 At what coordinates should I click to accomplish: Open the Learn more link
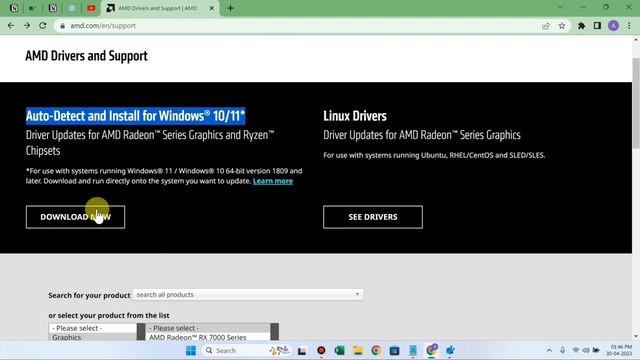coord(273,181)
